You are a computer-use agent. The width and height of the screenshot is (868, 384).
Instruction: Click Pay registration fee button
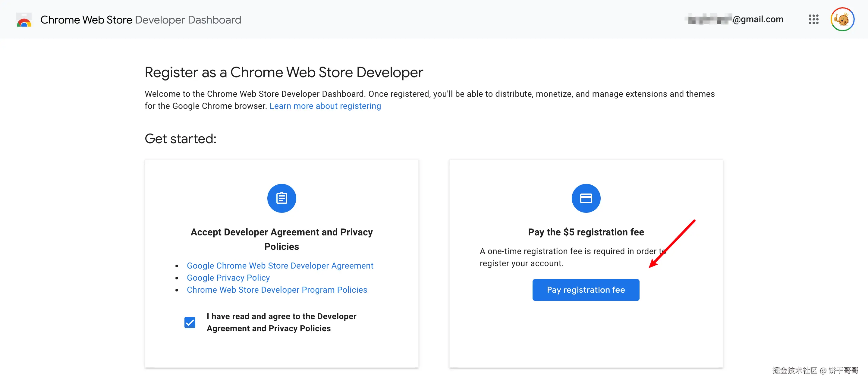point(586,290)
